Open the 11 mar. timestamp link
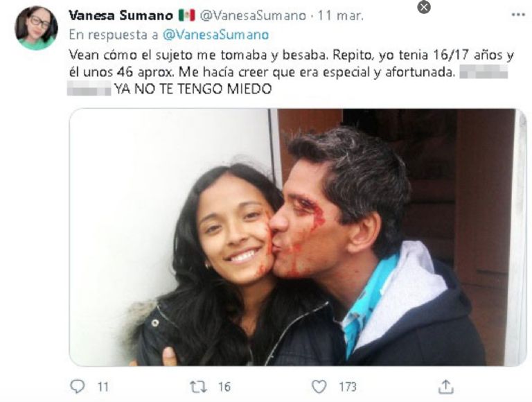Screen dimensions: 532x402 point(340,16)
